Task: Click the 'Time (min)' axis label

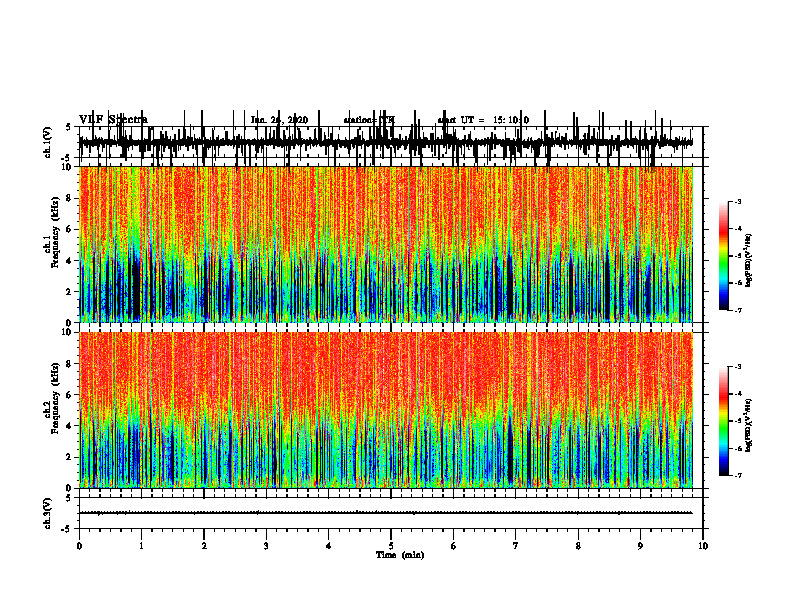Action: (x=400, y=555)
